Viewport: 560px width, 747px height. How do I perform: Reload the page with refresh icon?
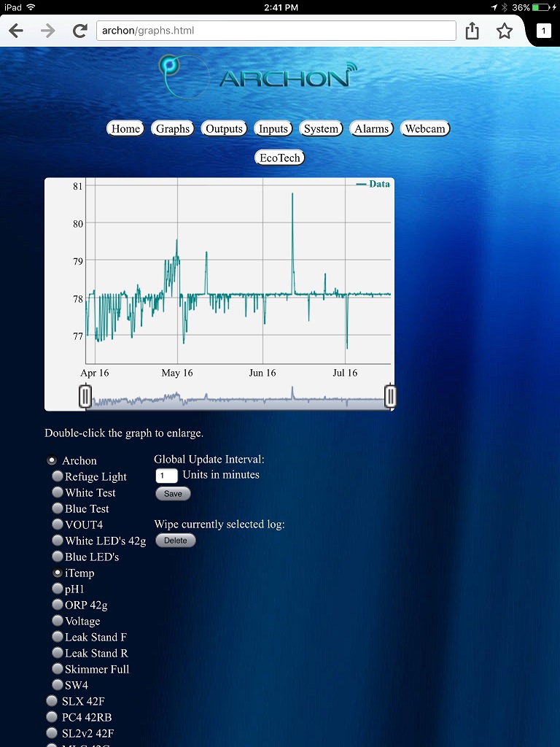[79, 31]
